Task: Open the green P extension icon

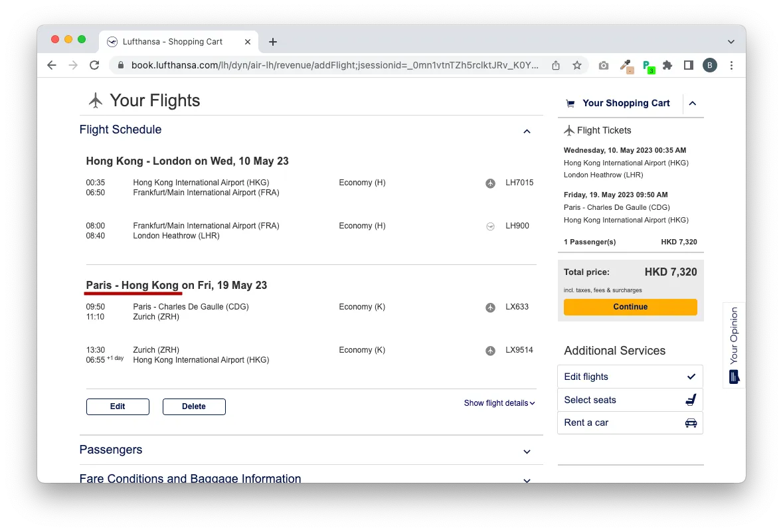Action: [648, 66]
